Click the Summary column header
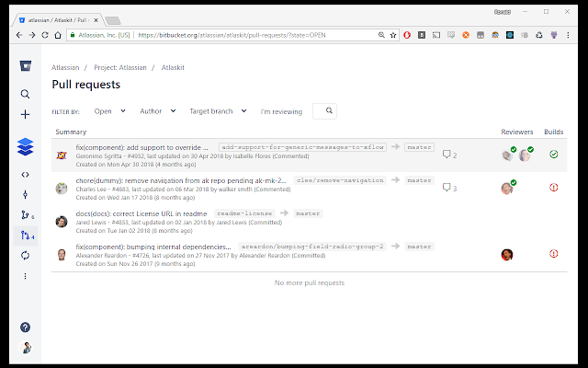The height and width of the screenshot is (368, 588). click(71, 132)
